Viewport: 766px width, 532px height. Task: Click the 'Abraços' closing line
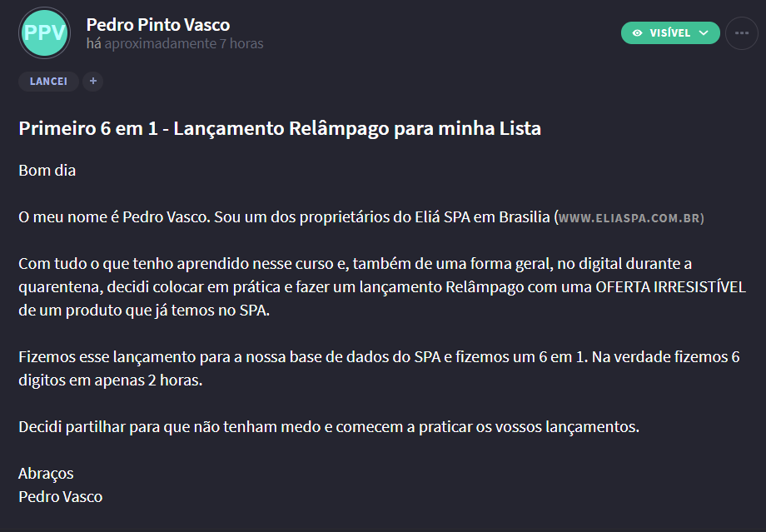46,474
